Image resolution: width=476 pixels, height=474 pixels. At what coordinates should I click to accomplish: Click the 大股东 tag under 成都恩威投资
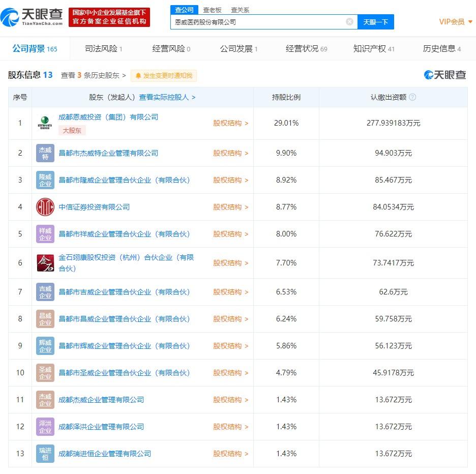click(72, 131)
